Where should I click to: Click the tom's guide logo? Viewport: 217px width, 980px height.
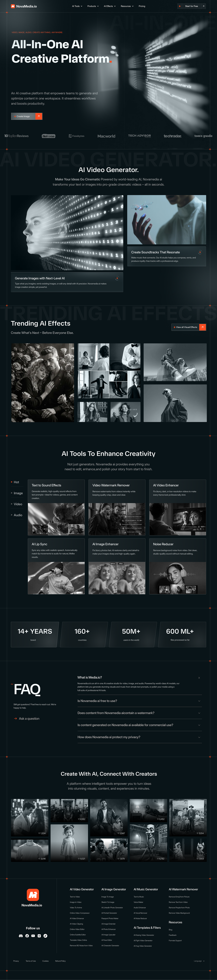point(203,136)
